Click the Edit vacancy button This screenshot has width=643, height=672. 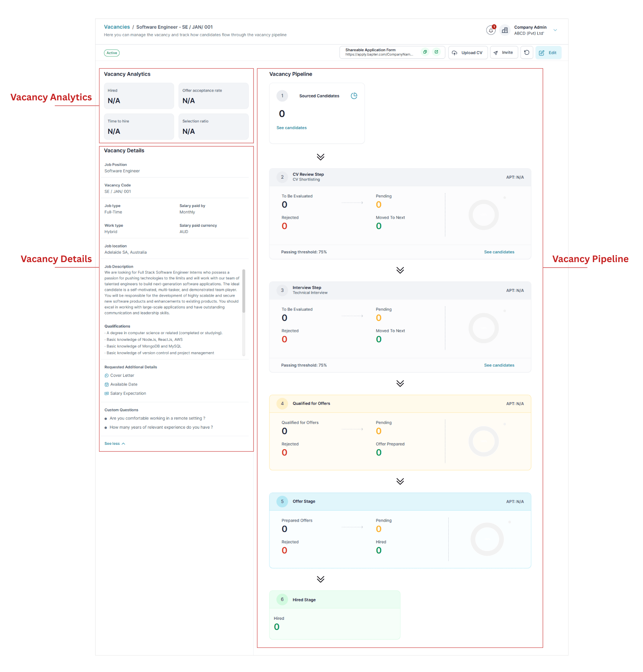(x=548, y=53)
